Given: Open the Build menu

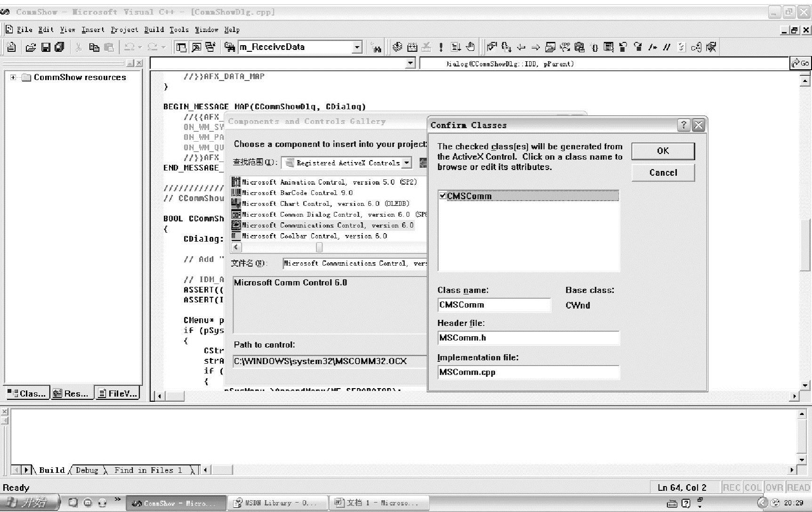Looking at the screenshot, I should click(x=154, y=30).
